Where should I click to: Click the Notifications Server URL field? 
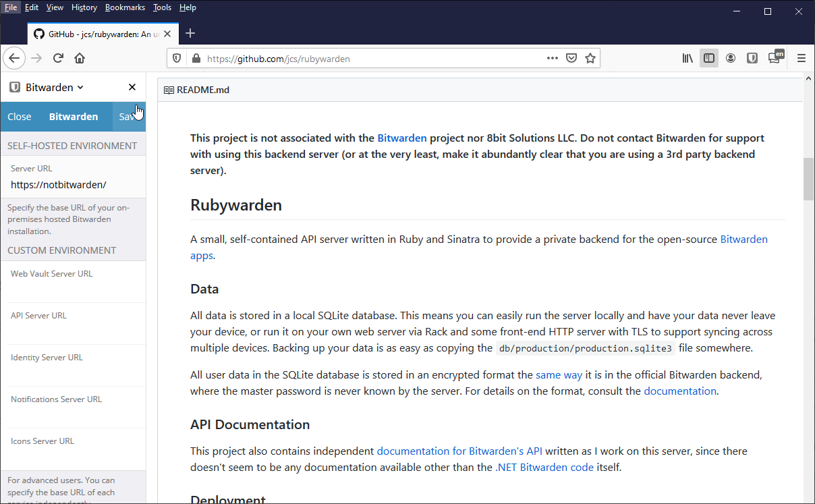point(73,407)
